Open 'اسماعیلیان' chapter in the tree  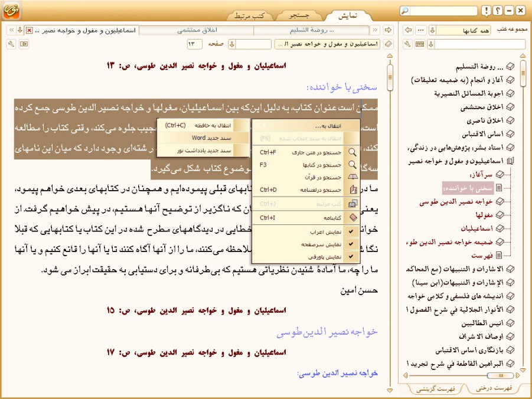tap(476, 228)
